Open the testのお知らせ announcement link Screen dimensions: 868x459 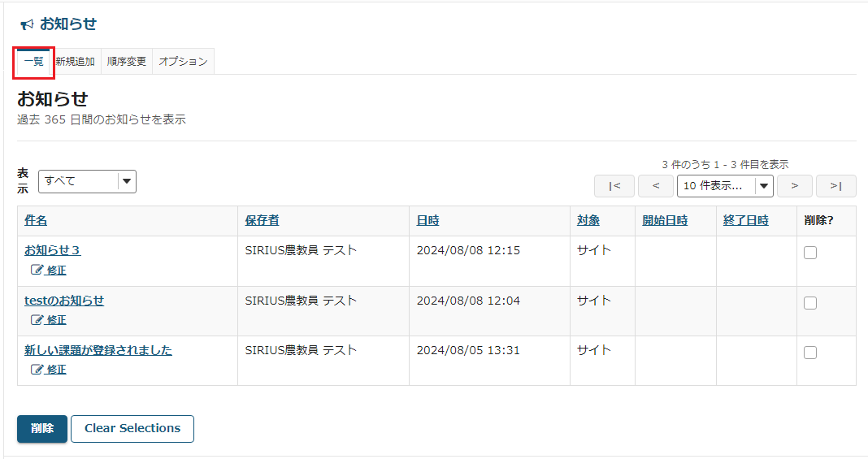tap(64, 301)
